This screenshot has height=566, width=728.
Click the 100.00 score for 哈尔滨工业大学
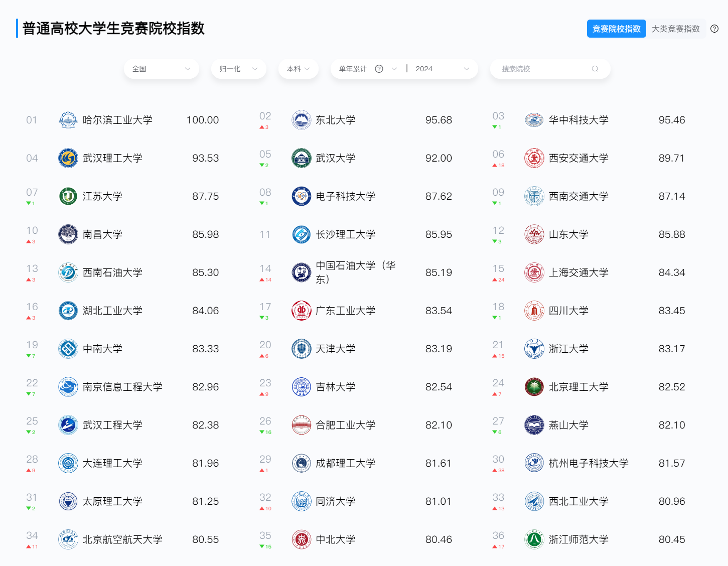tap(203, 120)
